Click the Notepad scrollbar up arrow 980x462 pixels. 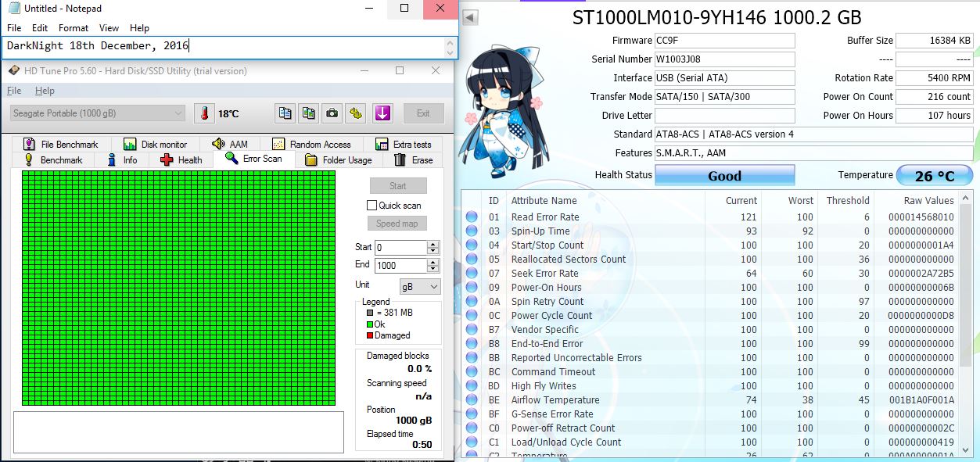[x=451, y=41]
